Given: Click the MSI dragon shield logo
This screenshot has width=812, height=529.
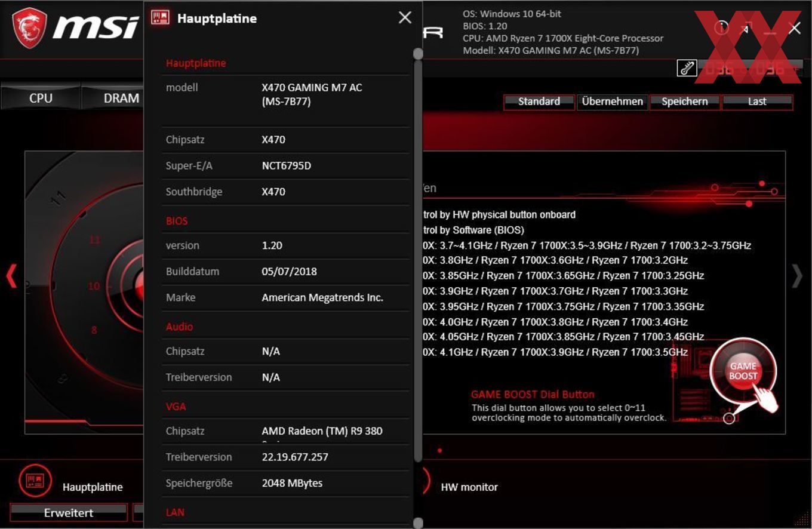Looking at the screenshot, I should [x=29, y=27].
